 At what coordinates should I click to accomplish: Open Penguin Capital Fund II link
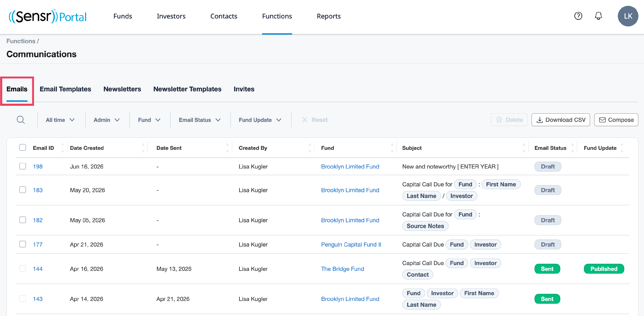point(351,244)
